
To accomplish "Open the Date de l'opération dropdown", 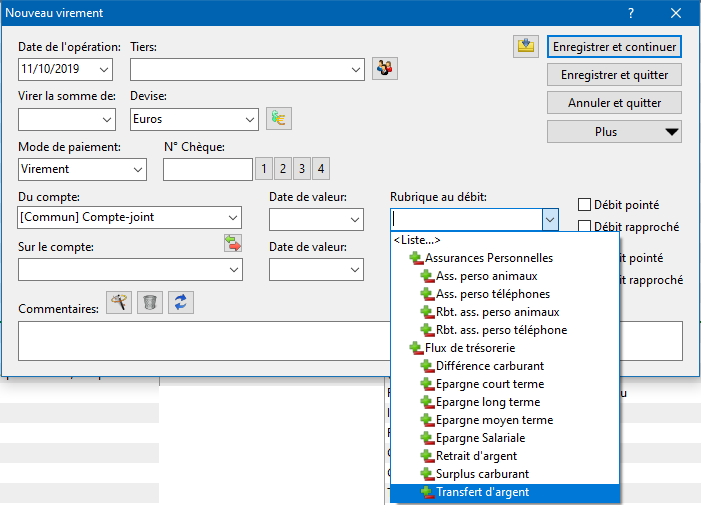I will click(104, 69).
